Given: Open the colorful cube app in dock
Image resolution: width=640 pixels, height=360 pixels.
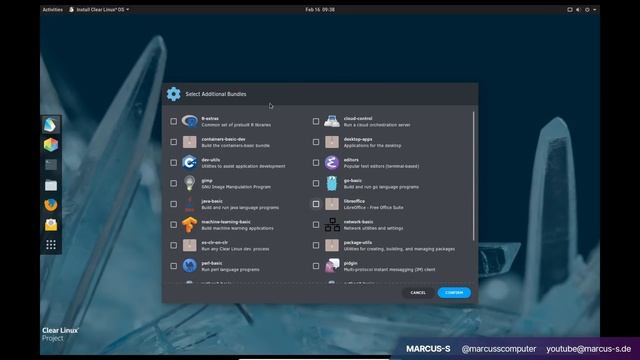Looking at the screenshot, I should [51, 145].
